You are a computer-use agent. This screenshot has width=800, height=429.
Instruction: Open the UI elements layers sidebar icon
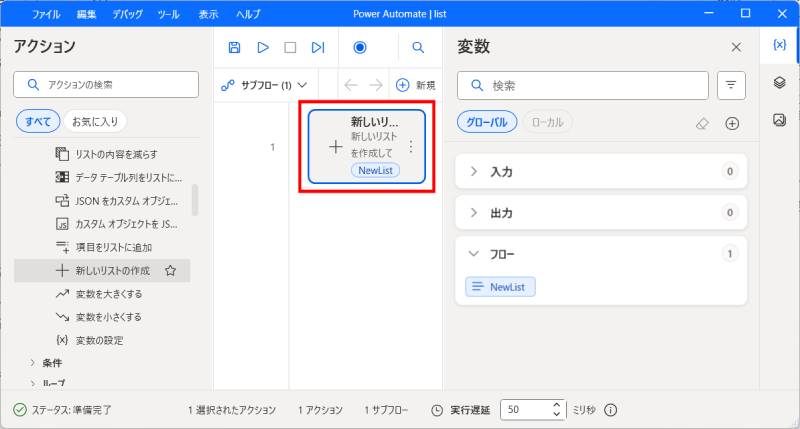click(x=779, y=82)
